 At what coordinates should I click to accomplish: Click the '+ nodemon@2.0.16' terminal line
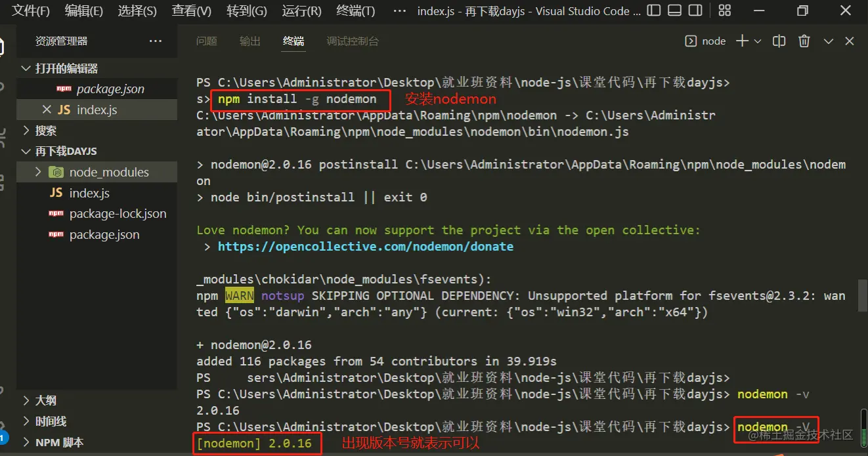click(x=254, y=345)
